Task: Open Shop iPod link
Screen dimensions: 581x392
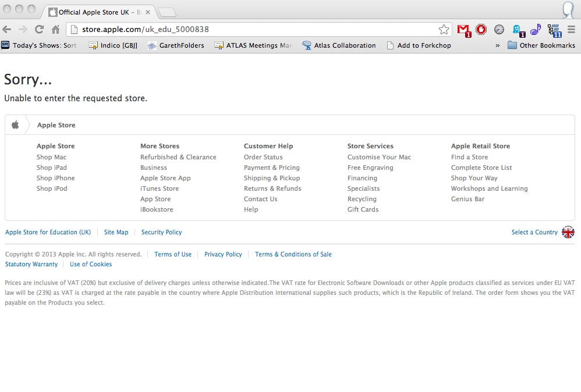Action: click(52, 188)
